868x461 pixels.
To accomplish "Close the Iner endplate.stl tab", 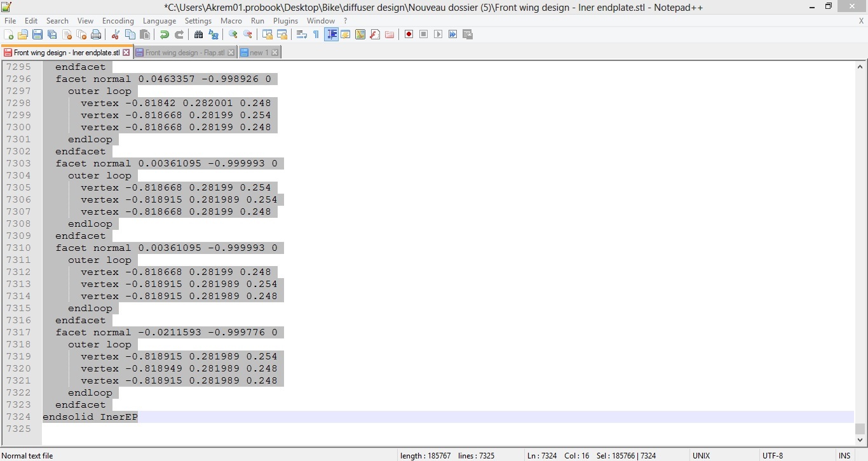I will [x=126, y=53].
